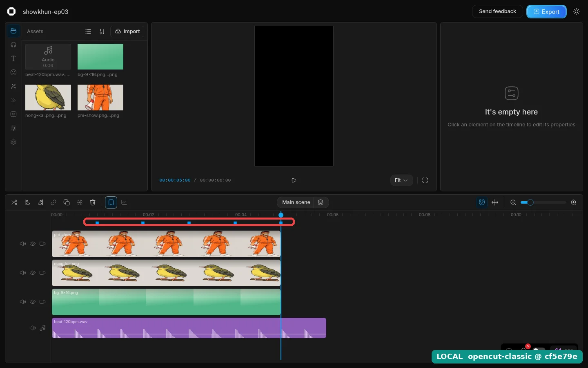Viewport: 588px width, 368px height.
Task: Hide the bg-9×16.png track with eye icon
Action: point(33,302)
